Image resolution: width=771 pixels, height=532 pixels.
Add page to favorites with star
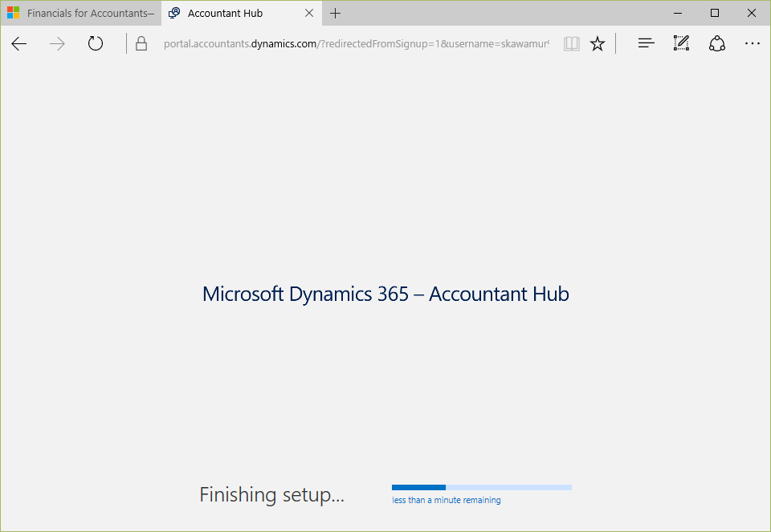(598, 43)
